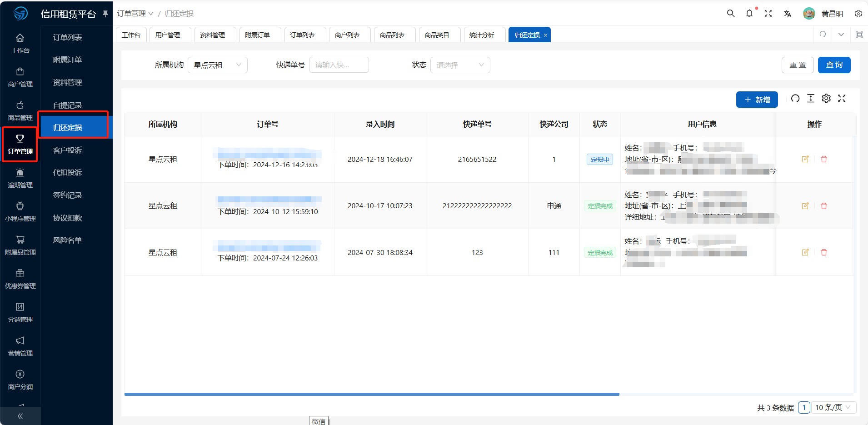The height and width of the screenshot is (425, 868).
Task: Change the 10 条/页 page size
Action: point(833,408)
